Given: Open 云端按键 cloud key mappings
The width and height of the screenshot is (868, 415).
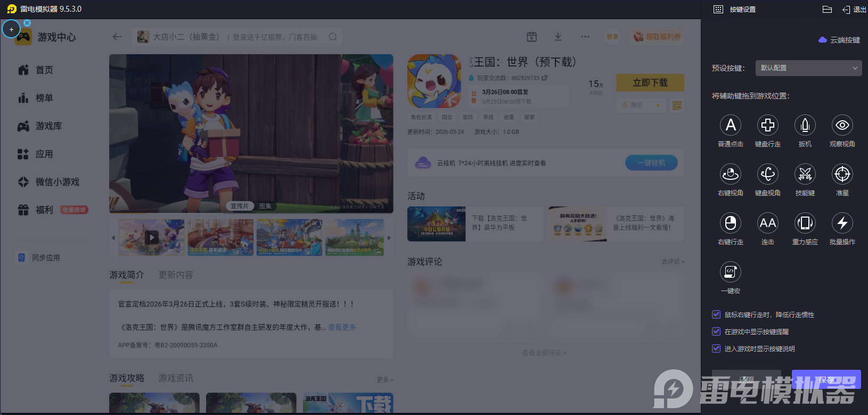Looking at the screenshot, I should pyautogui.click(x=839, y=40).
